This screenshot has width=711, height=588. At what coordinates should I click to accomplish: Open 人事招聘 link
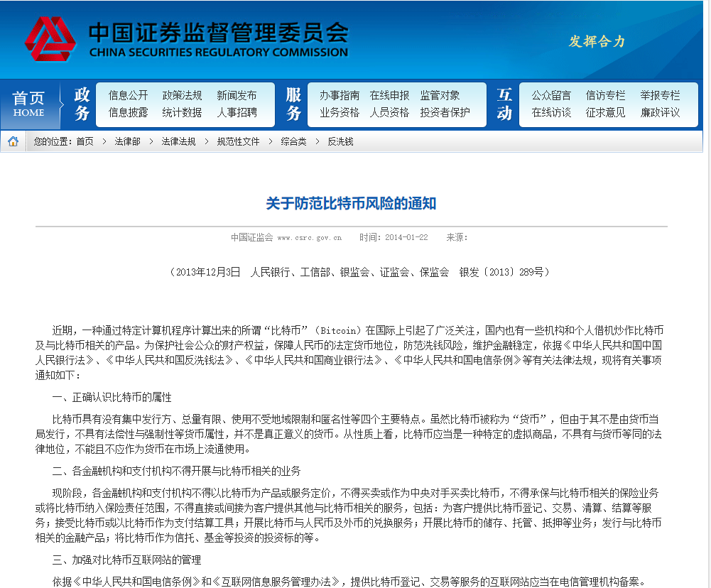[x=237, y=112]
